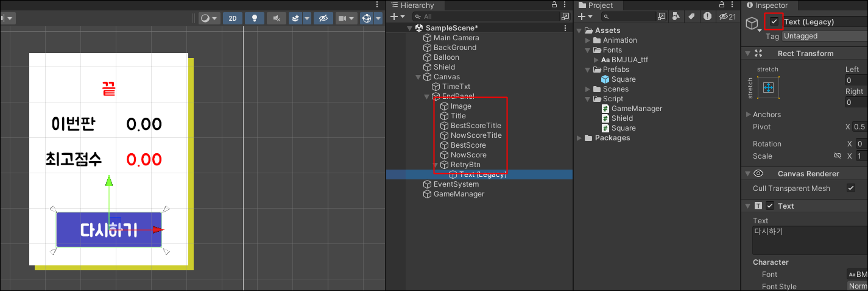This screenshot has width=868, height=291.
Task: Click Search by Type icon in Project
Action: click(x=675, y=16)
